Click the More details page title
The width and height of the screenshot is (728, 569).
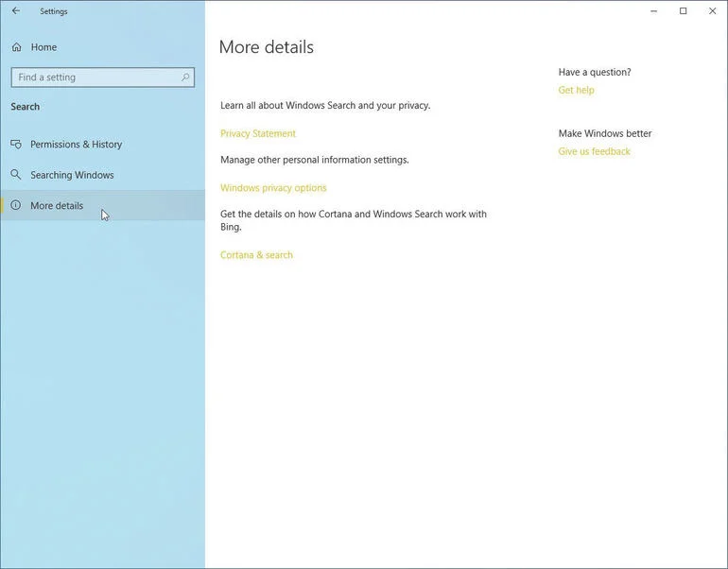click(266, 47)
